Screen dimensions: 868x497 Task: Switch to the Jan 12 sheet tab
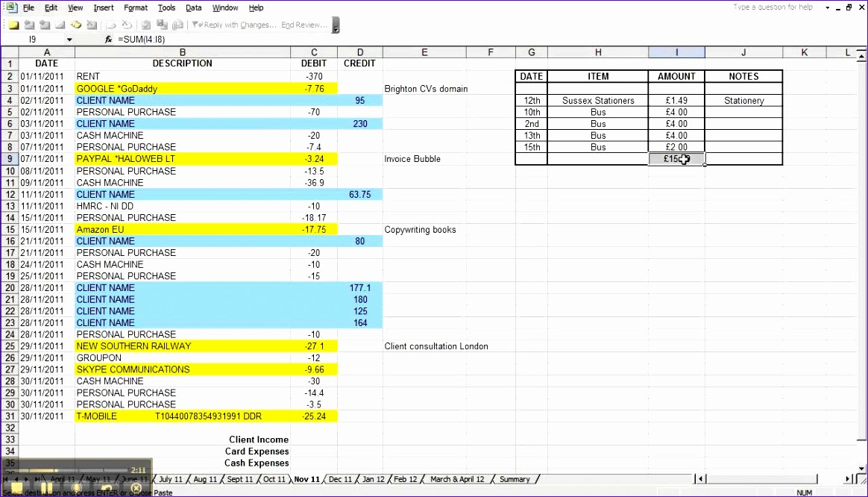pos(373,479)
